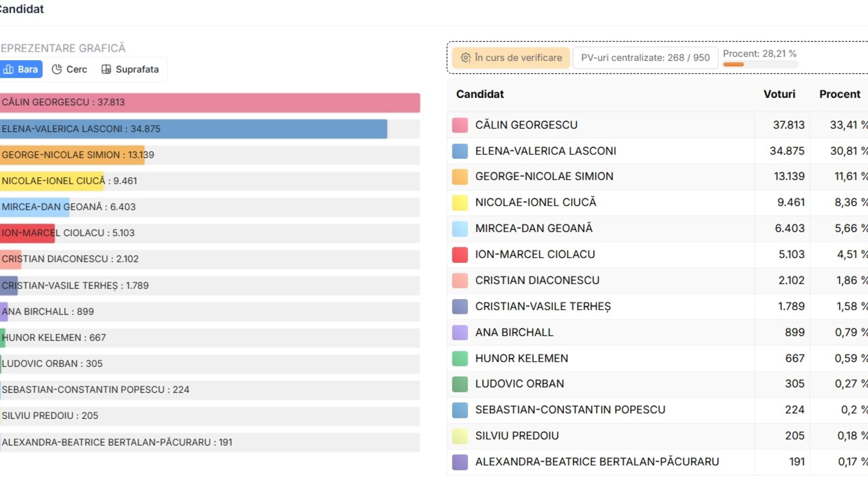This screenshot has width=868, height=488.
Task: Click the red swatch for Ion-Marcel Ciolacu
Action: (x=460, y=254)
